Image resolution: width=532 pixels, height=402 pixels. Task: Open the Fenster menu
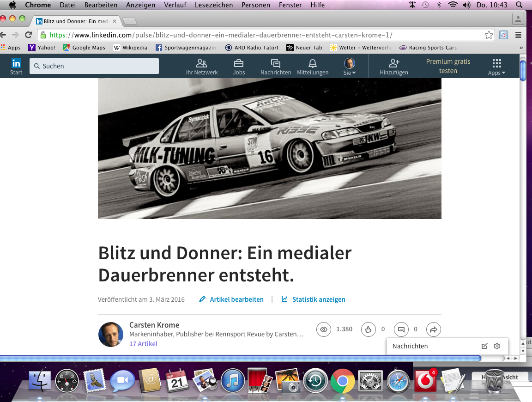coord(290,5)
